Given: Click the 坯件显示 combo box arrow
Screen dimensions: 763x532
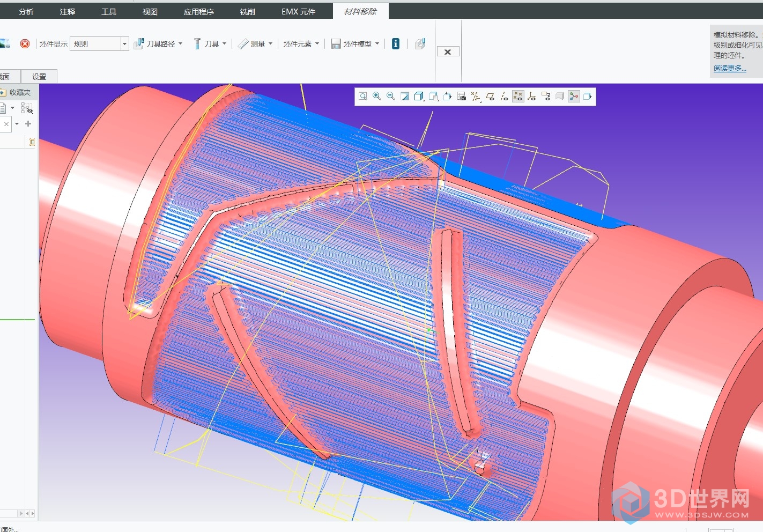Looking at the screenshot, I should (x=124, y=43).
